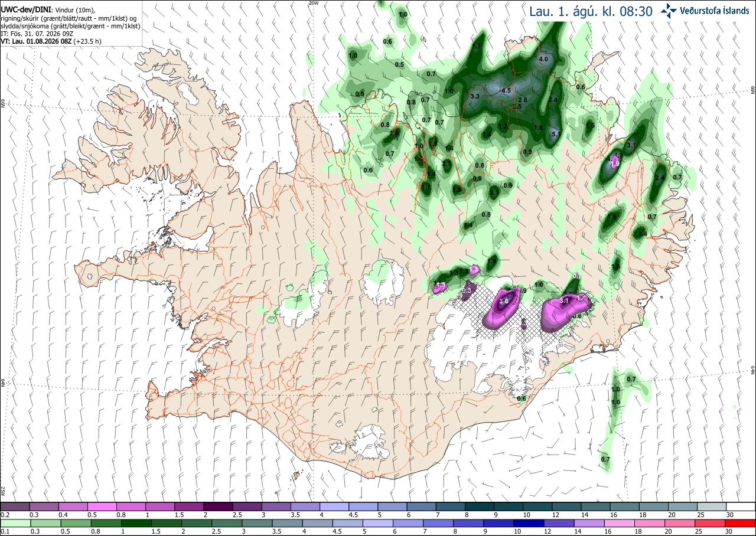The width and height of the screenshot is (756, 536).
Task: Click the 'Veðurstofa Íslands' logo text
Action: point(715,10)
